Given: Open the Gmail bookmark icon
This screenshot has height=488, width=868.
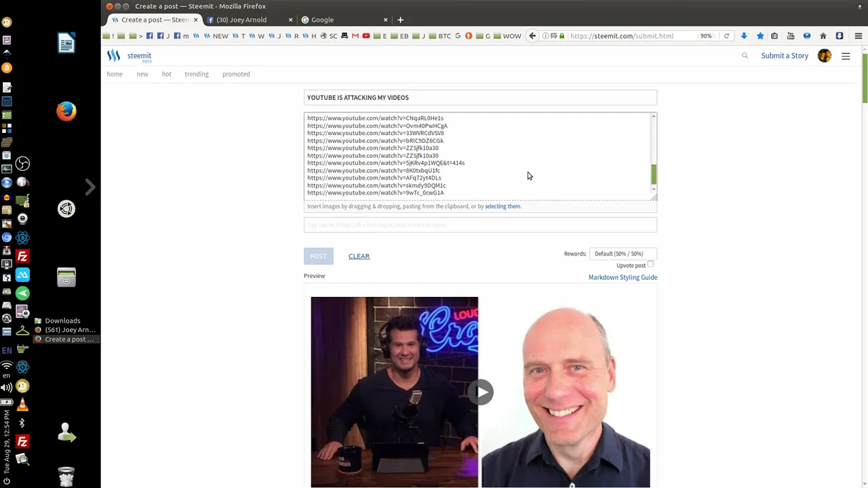Looking at the screenshot, I should pos(355,36).
